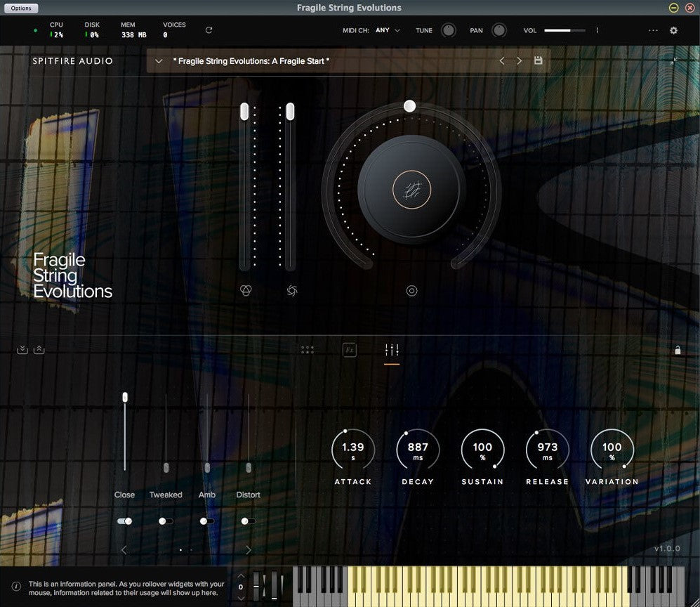The image size is (700, 607).
Task: Open the Options menu
Action: click(21, 8)
